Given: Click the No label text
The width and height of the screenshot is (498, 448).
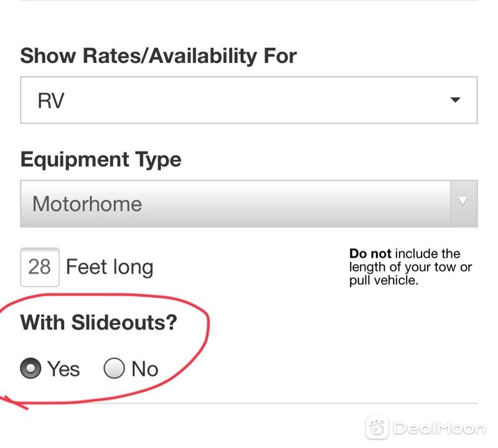Looking at the screenshot, I should point(145,369).
